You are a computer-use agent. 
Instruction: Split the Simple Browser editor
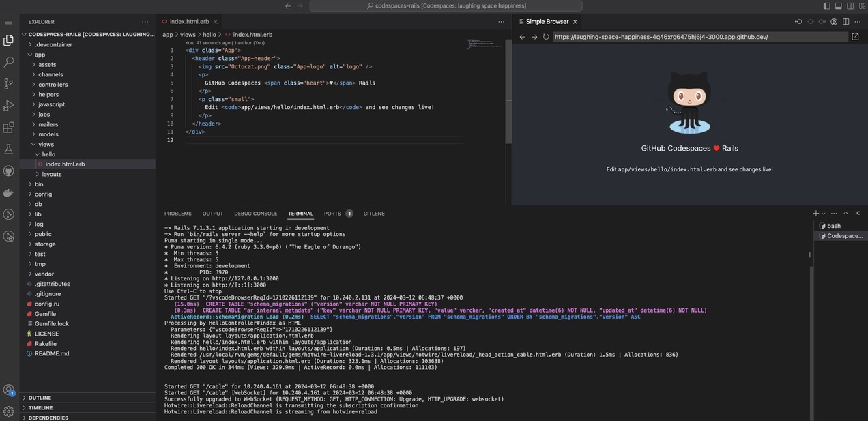point(846,22)
